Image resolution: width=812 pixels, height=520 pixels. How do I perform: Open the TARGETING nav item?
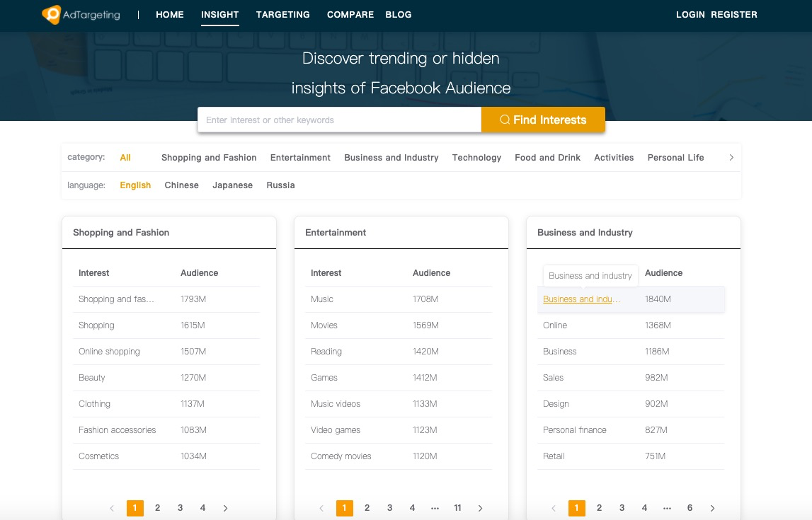(282, 14)
